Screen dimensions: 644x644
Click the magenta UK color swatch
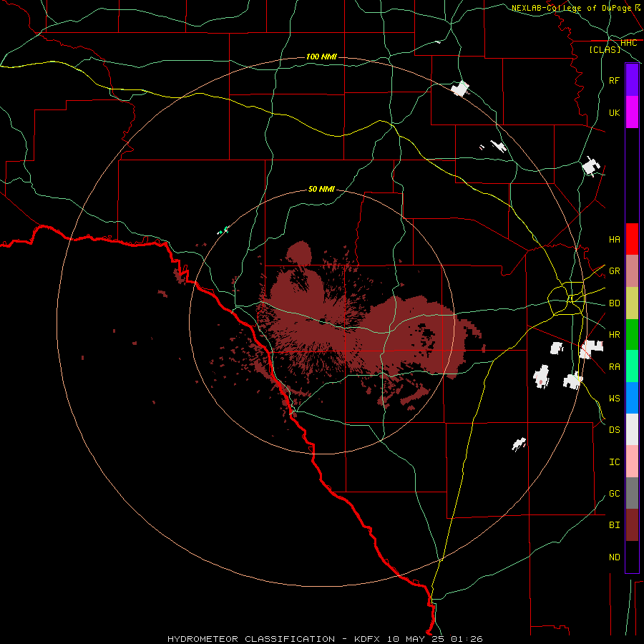click(x=632, y=112)
